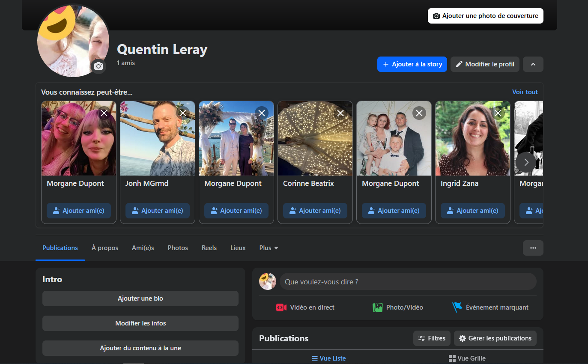Click the camera icon on profile picture
Viewport: 588px width, 364px height.
(x=98, y=66)
